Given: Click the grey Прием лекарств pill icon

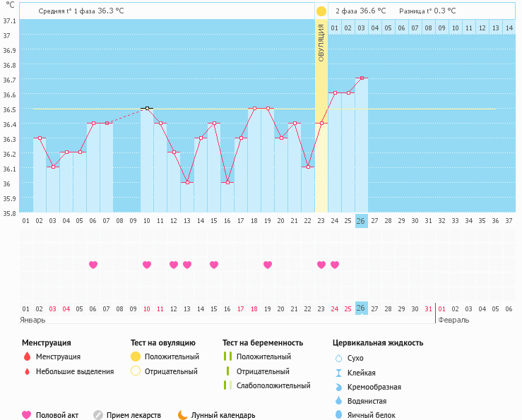Looking at the screenshot, I should click(98, 415).
